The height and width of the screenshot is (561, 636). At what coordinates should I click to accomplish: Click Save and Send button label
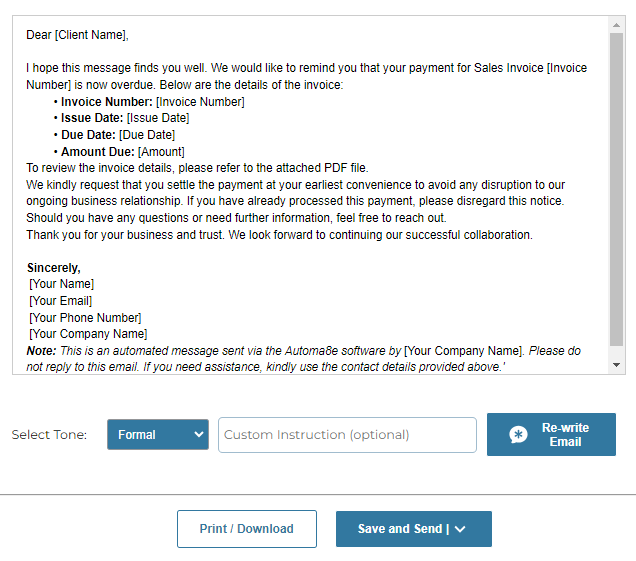pos(400,529)
